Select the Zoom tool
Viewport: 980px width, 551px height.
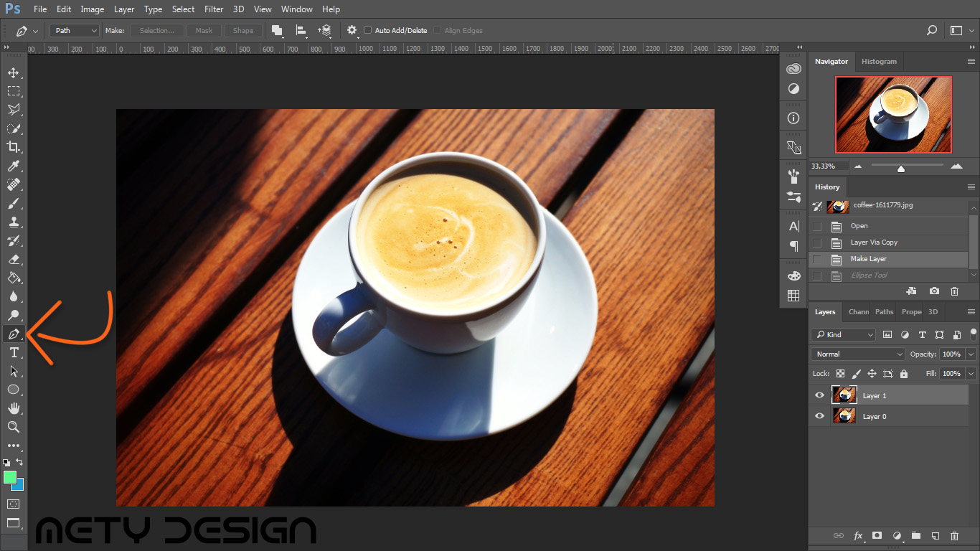13,427
